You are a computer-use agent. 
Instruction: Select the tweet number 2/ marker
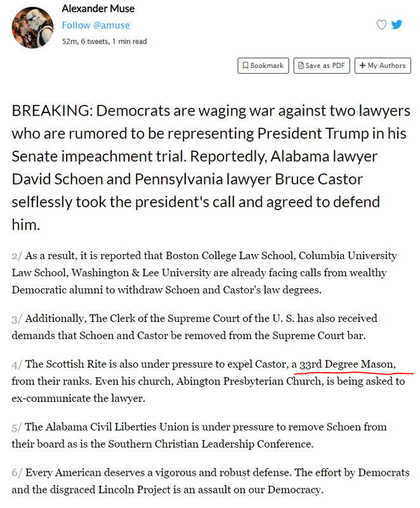(x=17, y=256)
